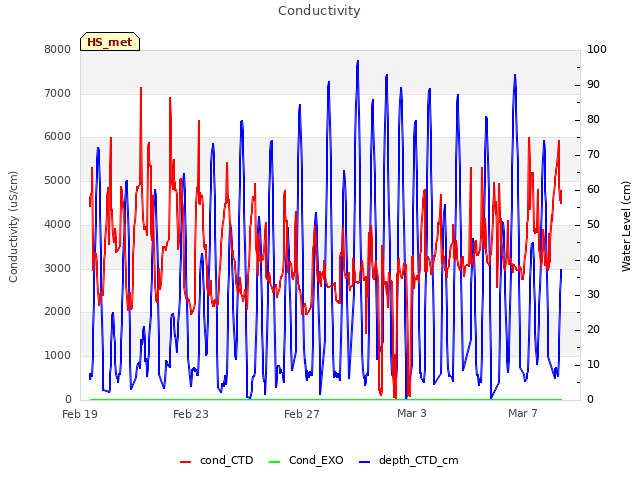Click the Conductivity (uS/cm) axis title
The width and height of the screenshot is (640, 480).
point(13,227)
